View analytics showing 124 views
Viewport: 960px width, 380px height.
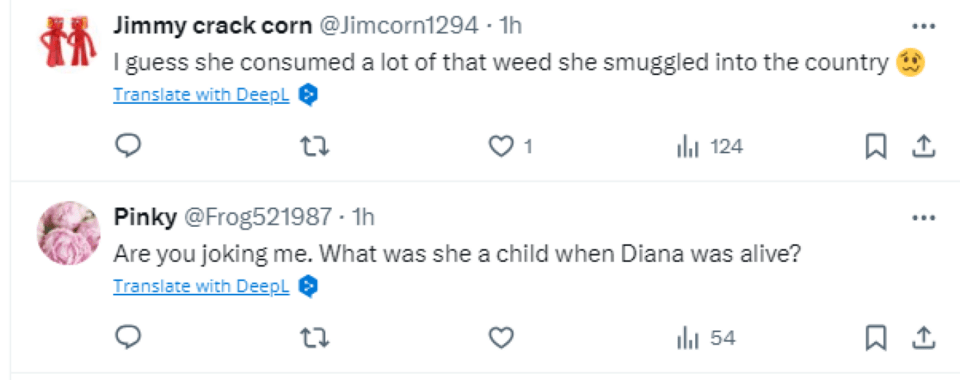coord(710,146)
